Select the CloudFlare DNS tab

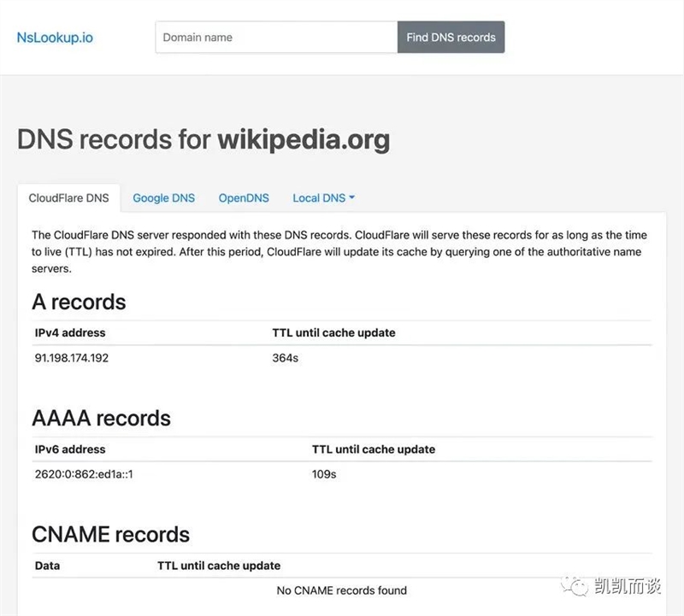click(x=69, y=198)
